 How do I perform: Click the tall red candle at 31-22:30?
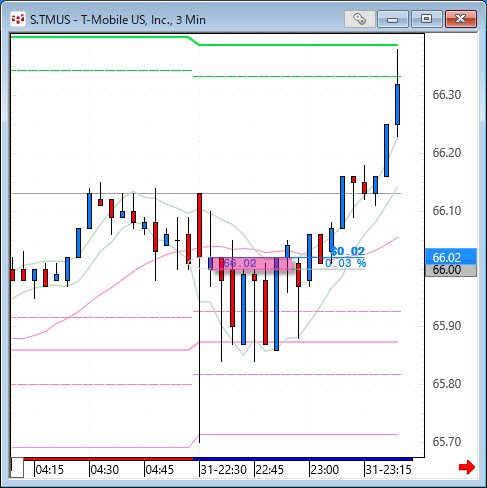tap(199, 225)
